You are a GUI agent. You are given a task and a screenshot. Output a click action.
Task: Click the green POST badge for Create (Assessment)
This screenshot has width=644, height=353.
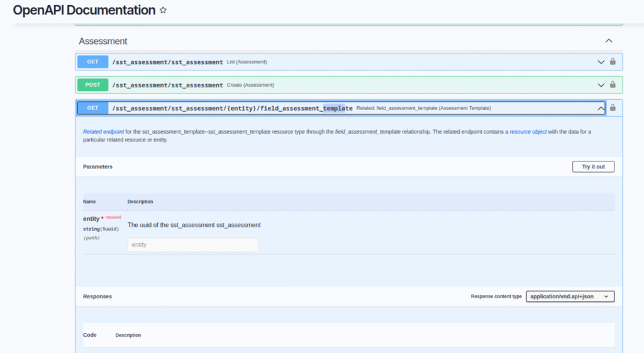[x=92, y=85]
